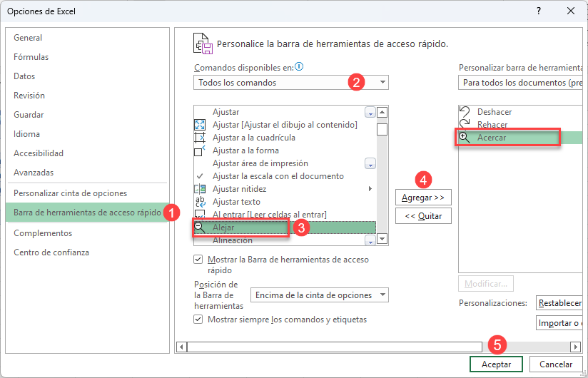
Task: Open the Restablecer personalizations dropdown
Action: (x=559, y=302)
